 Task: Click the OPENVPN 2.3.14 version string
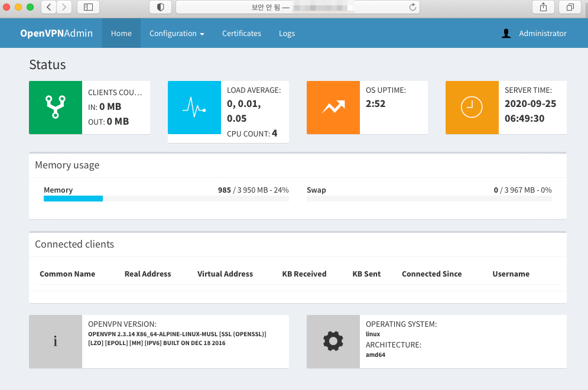(x=177, y=339)
